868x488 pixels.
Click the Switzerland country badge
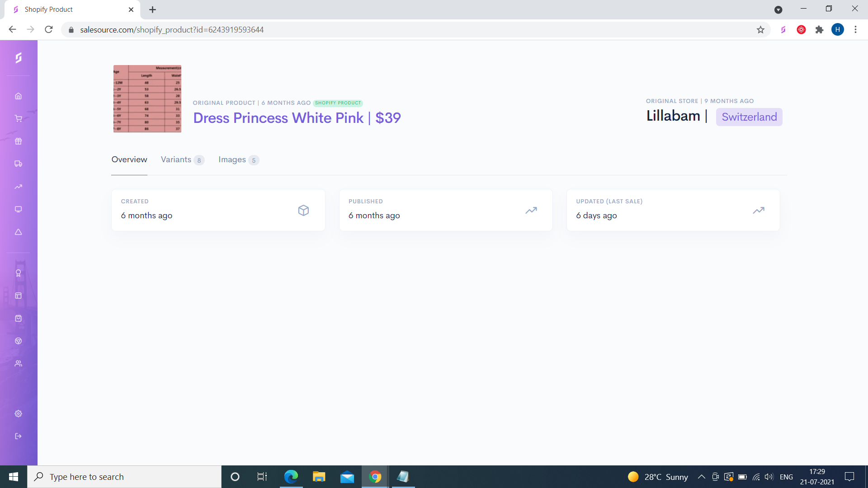(x=749, y=117)
